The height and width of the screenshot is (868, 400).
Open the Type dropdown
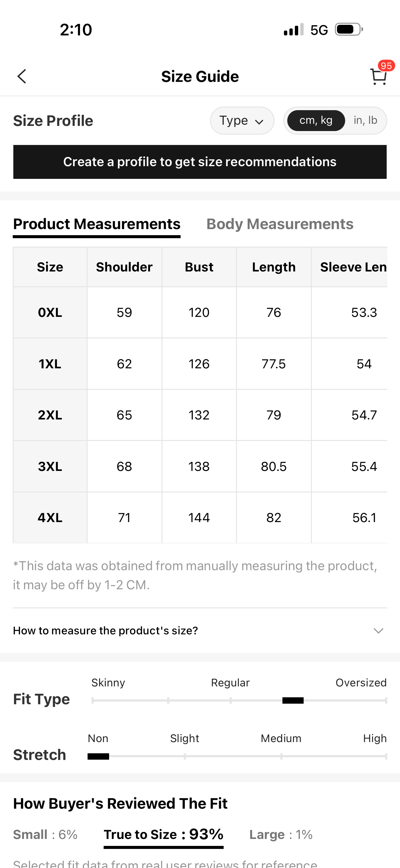tap(242, 121)
